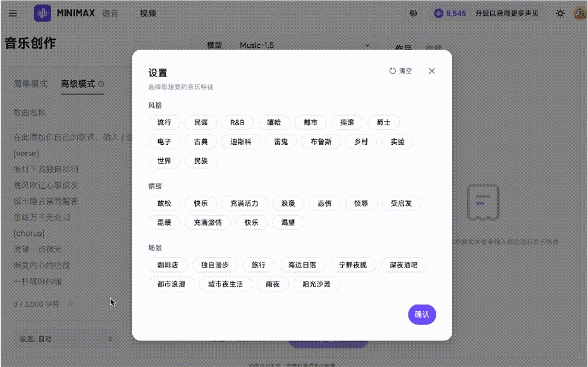Screen dimensions: 588x367
Task: Toggle the theme sun icon
Action: [x=560, y=12]
